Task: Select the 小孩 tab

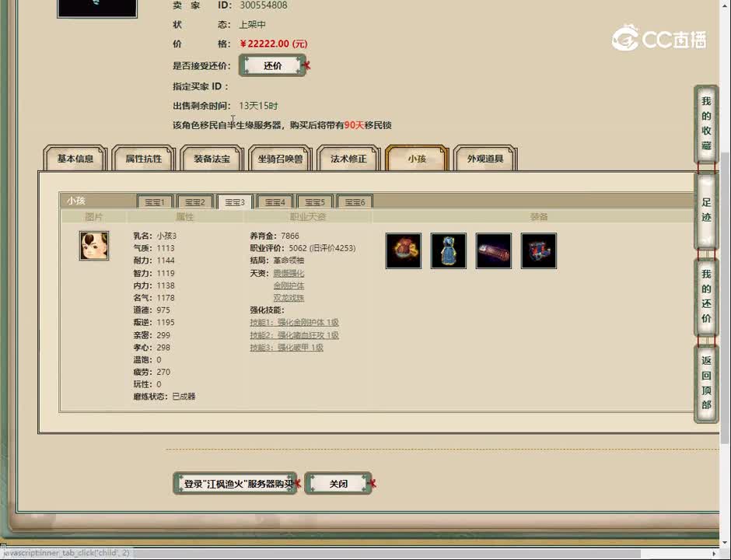Action: click(417, 159)
